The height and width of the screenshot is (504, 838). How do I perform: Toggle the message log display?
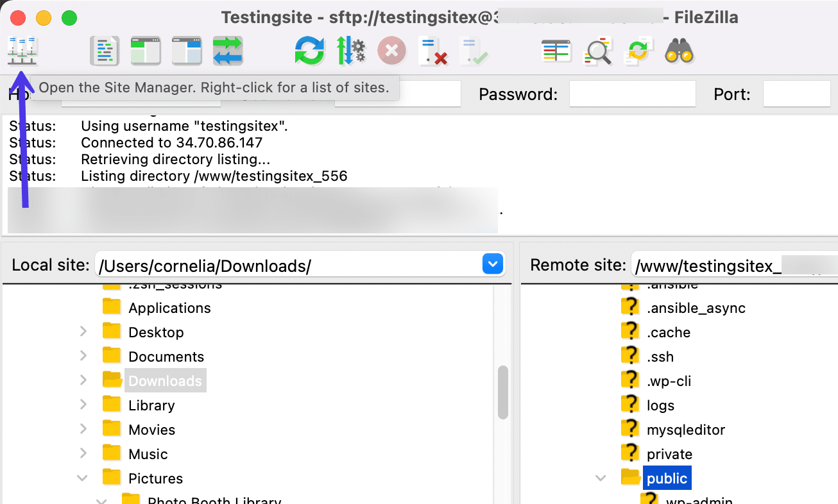point(105,51)
